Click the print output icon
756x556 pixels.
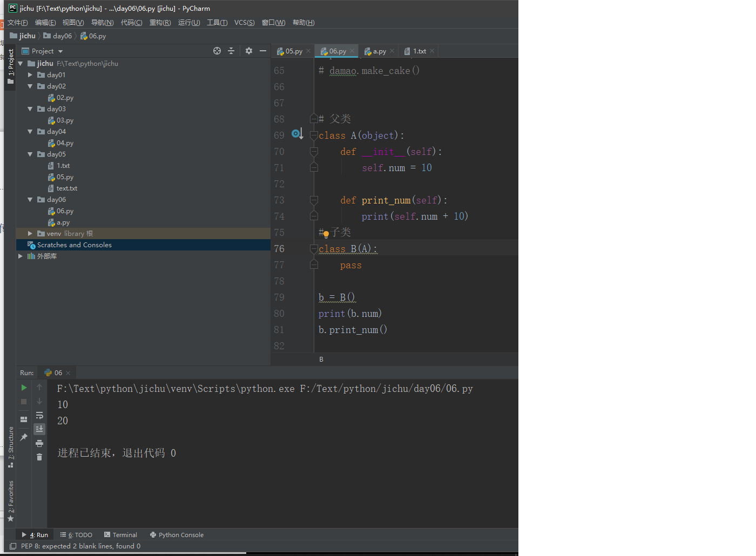click(39, 443)
